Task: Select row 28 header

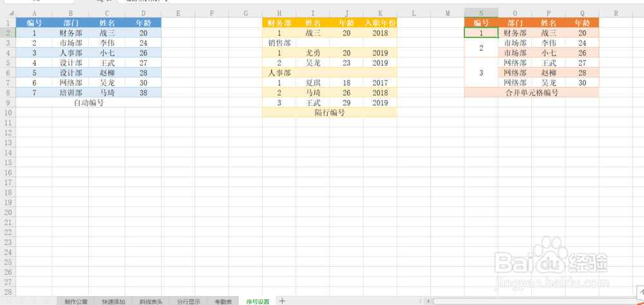Action: pos(7,291)
